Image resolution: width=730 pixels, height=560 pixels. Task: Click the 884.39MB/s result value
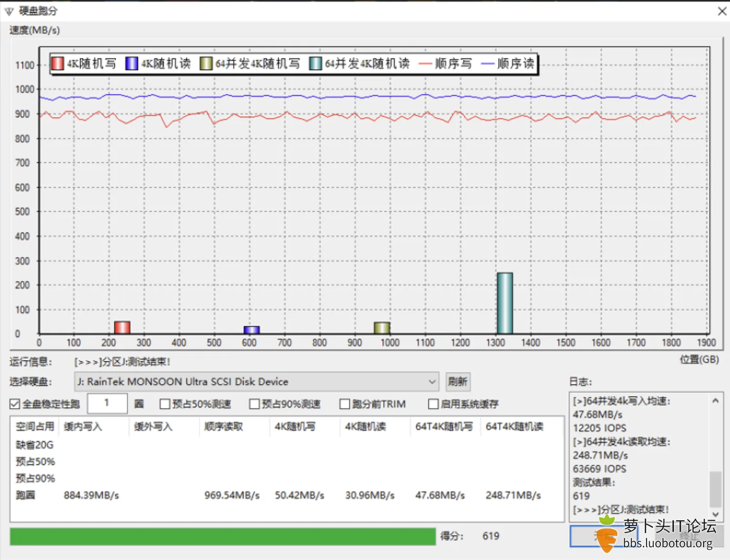[x=91, y=495]
